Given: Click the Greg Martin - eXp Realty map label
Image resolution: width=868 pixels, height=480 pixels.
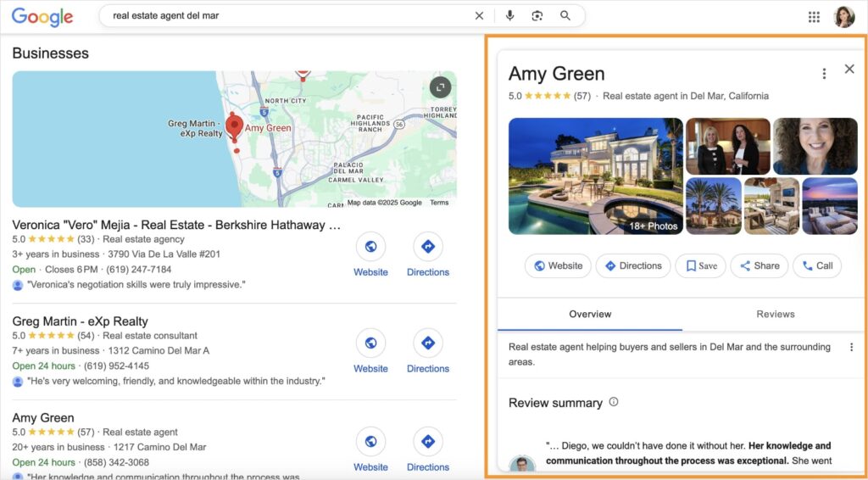Looking at the screenshot, I should pos(196,128).
